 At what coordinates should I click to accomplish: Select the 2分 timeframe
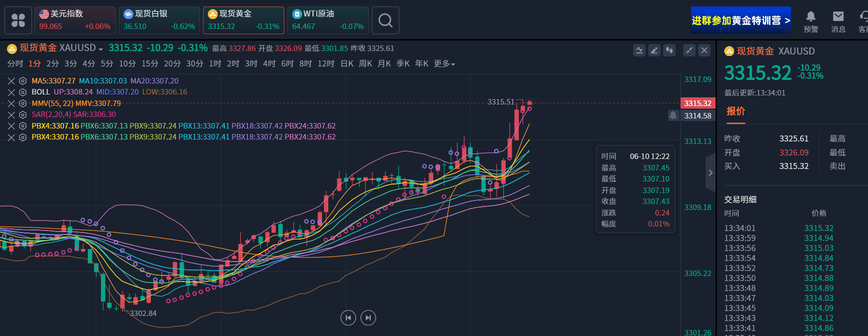click(x=52, y=63)
